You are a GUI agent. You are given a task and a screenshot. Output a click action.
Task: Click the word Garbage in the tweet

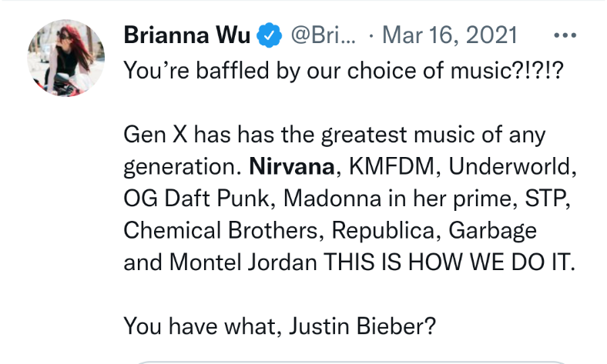point(493,231)
